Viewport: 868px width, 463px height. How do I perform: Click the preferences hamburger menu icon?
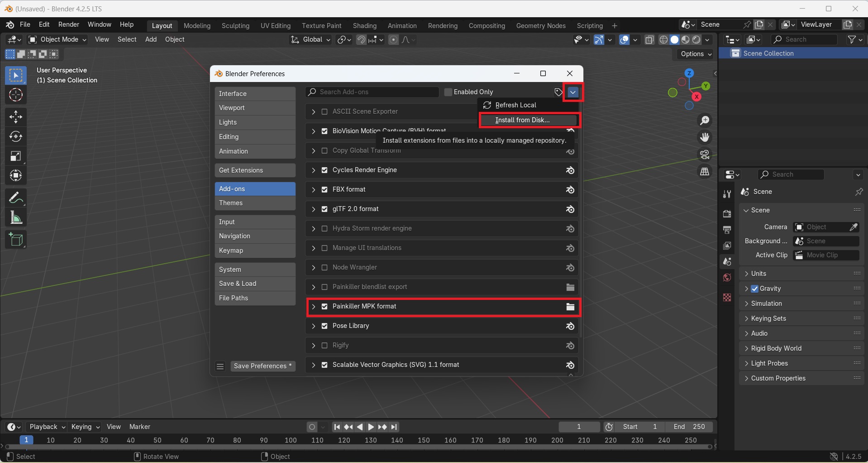pos(220,367)
